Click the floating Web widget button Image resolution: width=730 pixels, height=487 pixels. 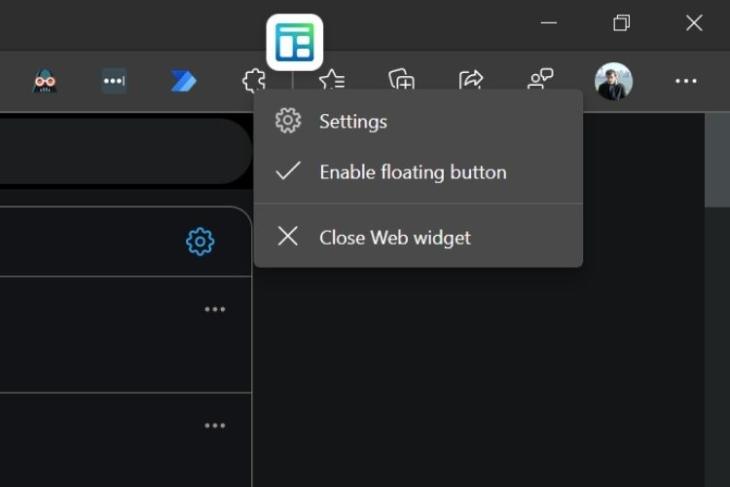click(295, 42)
